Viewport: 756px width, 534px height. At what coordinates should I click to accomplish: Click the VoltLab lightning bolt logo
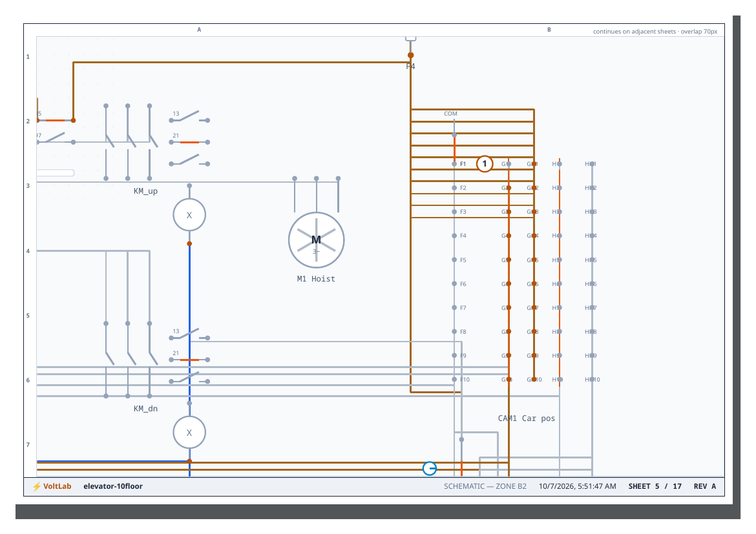click(37, 486)
